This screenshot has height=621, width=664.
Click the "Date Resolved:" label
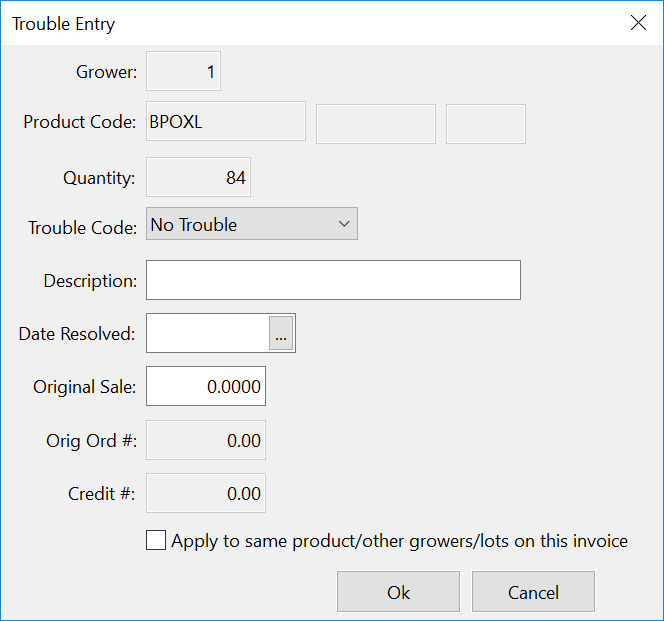click(x=77, y=334)
